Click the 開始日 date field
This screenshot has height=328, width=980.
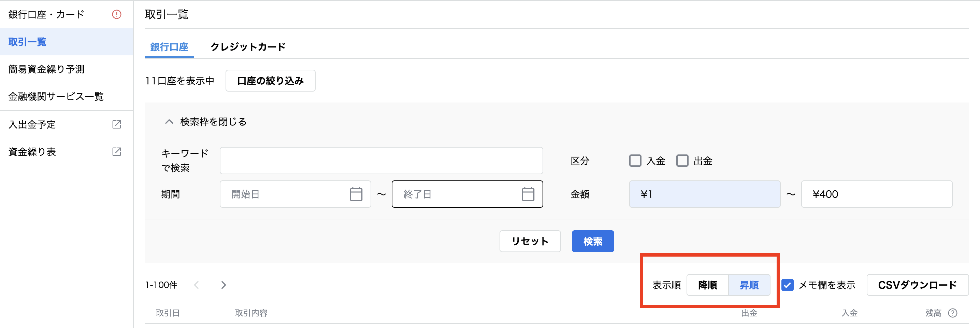pyautogui.click(x=295, y=194)
